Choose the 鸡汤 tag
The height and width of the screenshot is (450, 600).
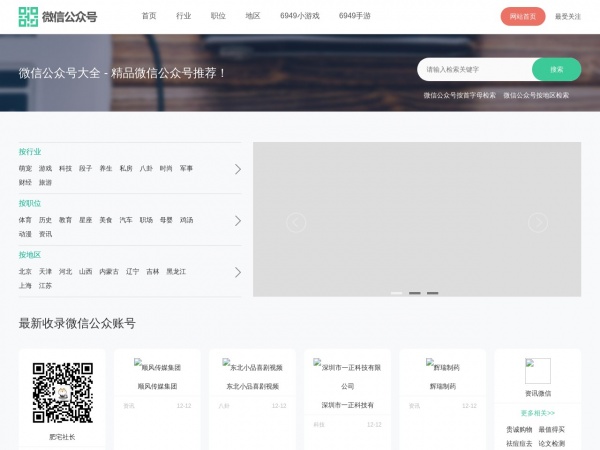pyautogui.click(x=186, y=220)
